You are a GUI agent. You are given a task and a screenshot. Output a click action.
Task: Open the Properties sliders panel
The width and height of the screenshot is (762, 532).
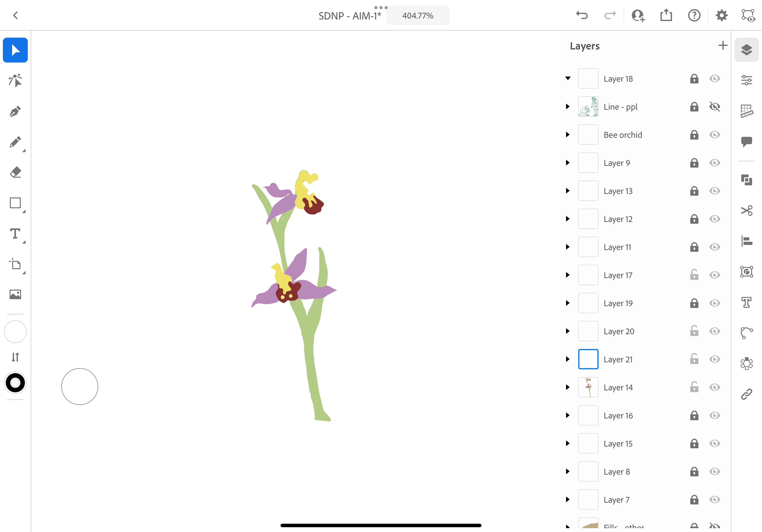click(x=746, y=80)
